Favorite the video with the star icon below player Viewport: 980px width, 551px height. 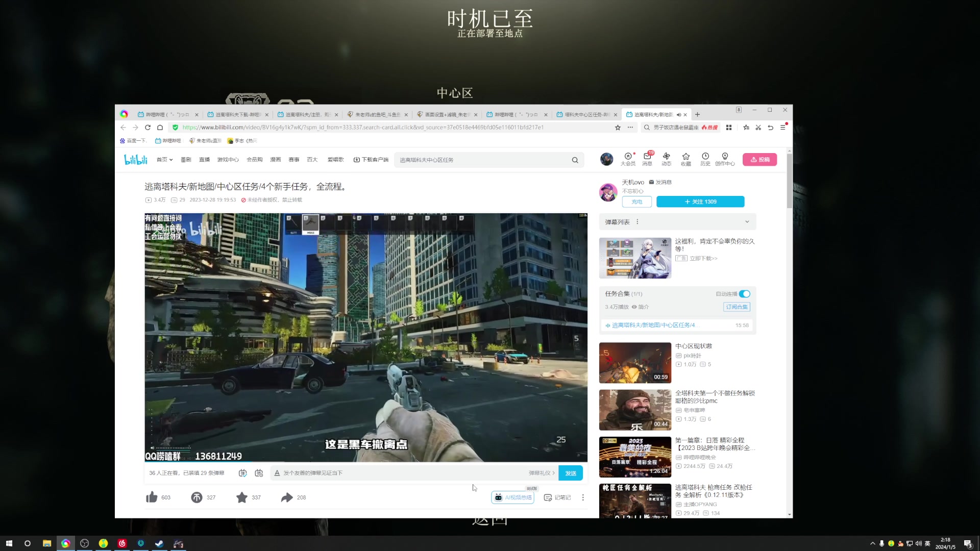[242, 497]
